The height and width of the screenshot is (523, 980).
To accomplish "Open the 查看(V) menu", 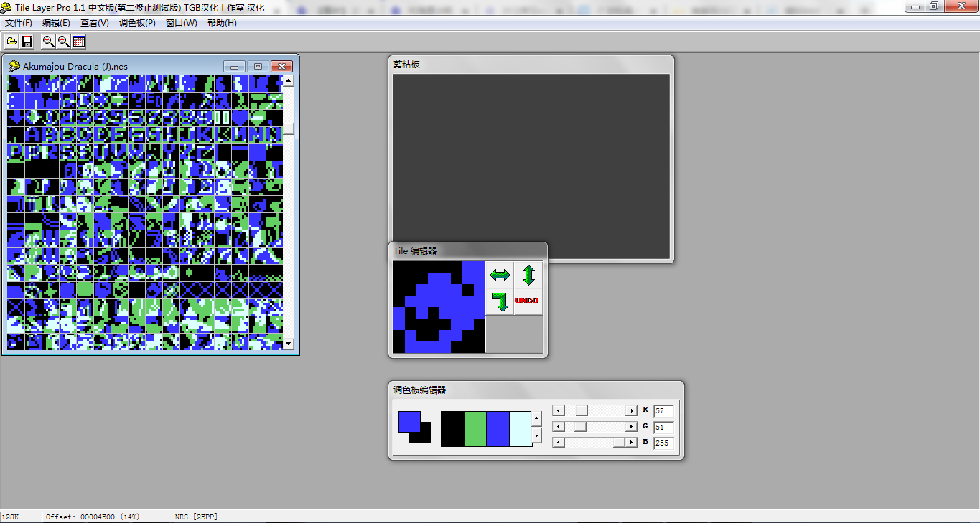I will (95, 23).
